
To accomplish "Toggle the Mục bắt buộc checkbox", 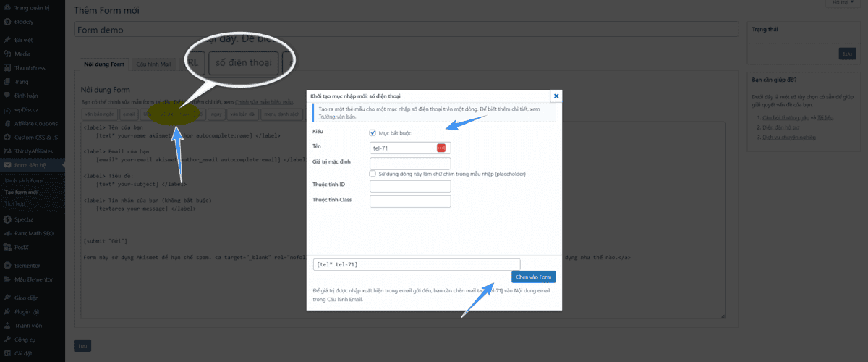I will (373, 132).
